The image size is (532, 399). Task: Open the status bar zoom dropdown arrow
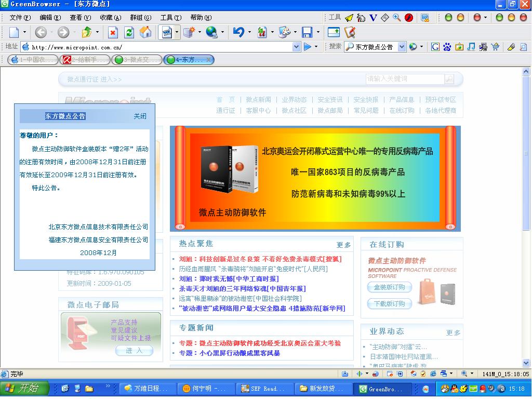coord(472,374)
